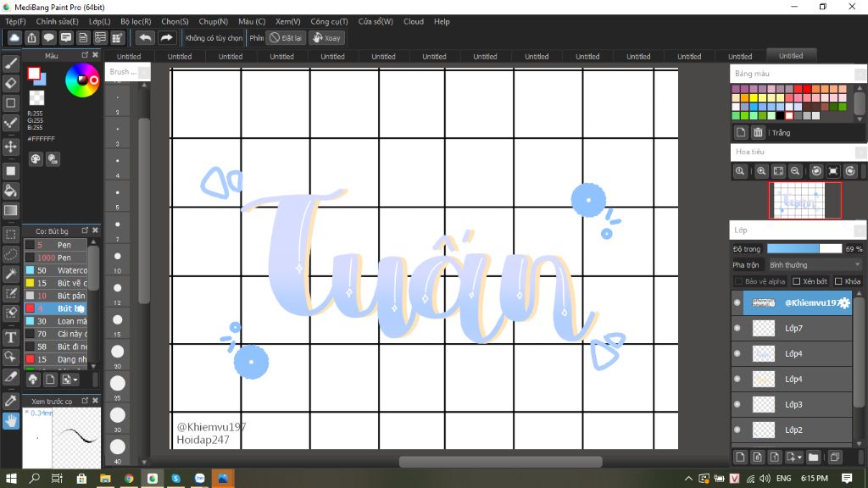The image size is (868, 488).
Task: Click the canvas horizontal scrollbar
Action: [500, 462]
